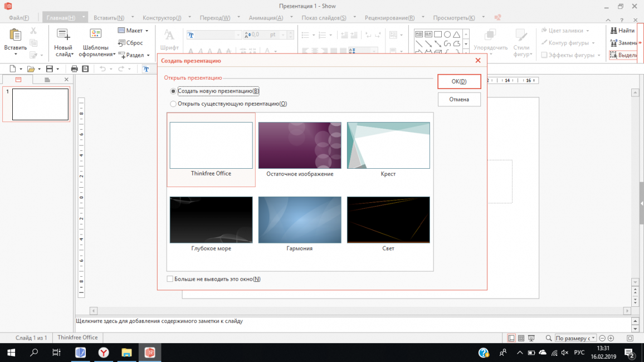Open the design templates icon (Шаблоны оформления)

pyautogui.click(x=96, y=35)
